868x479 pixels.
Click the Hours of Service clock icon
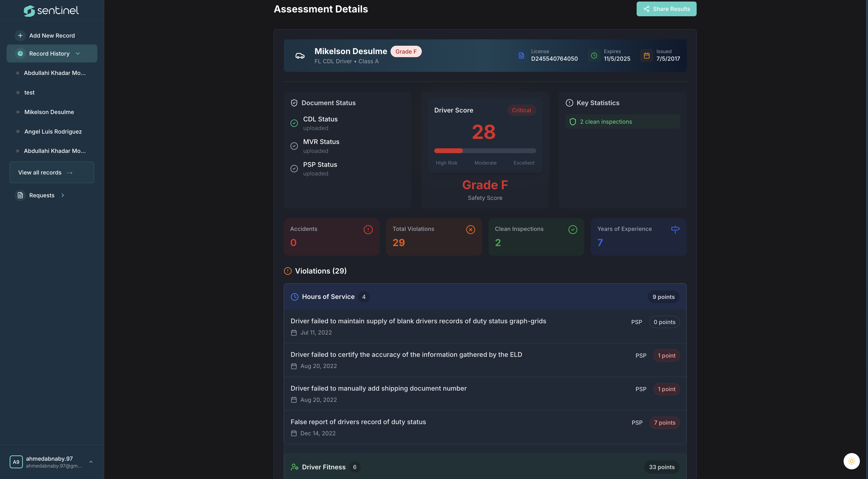tap(294, 297)
